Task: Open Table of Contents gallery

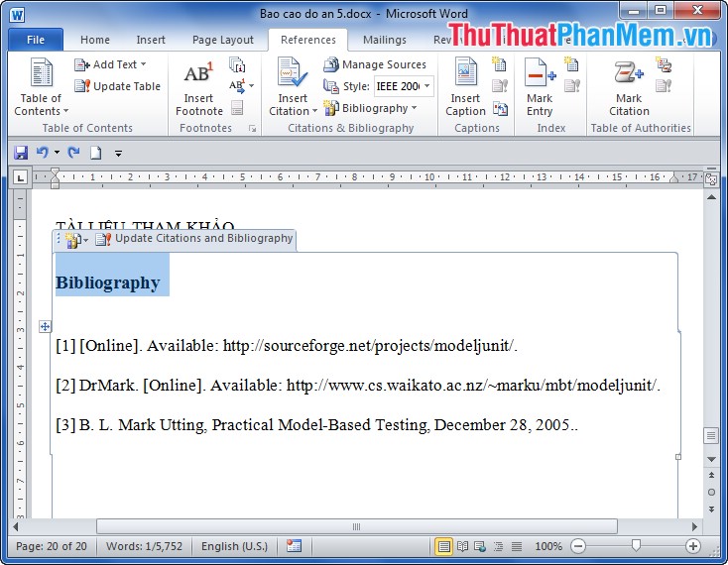Action: point(42,87)
